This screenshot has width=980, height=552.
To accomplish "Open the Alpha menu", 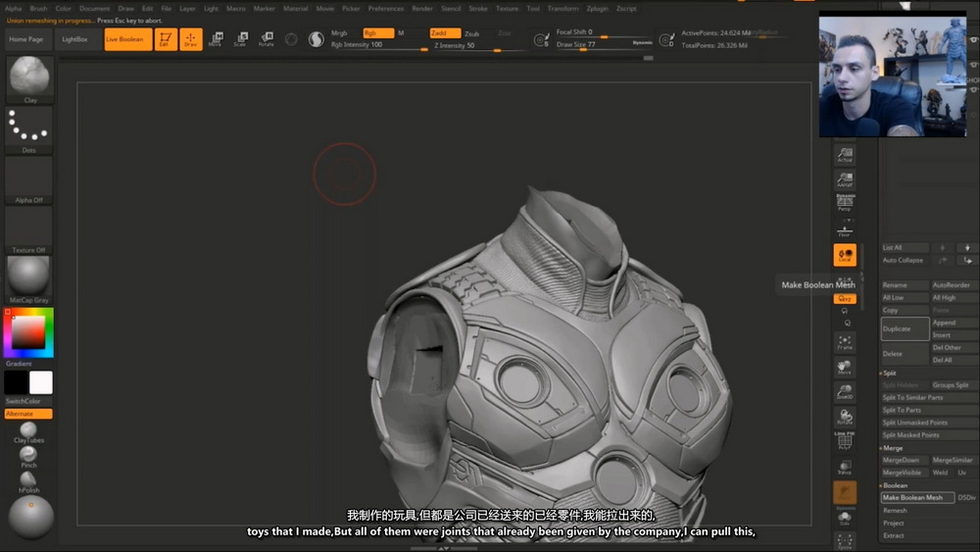I will coord(13,9).
